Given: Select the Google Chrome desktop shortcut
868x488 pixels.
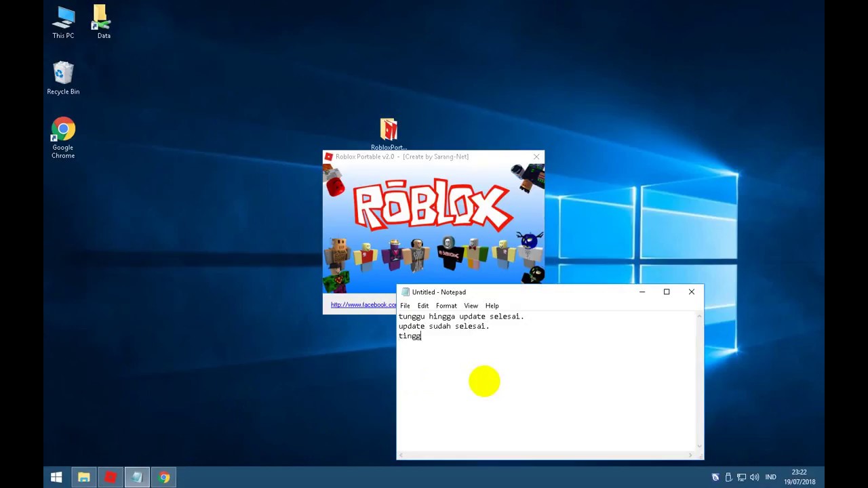Looking at the screenshot, I should [x=63, y=138].
